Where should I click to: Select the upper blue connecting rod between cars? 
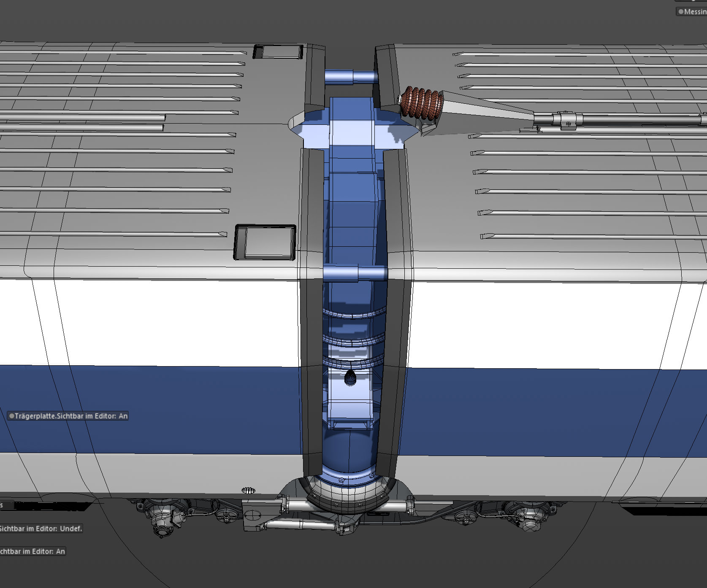(x=350, y=77)
